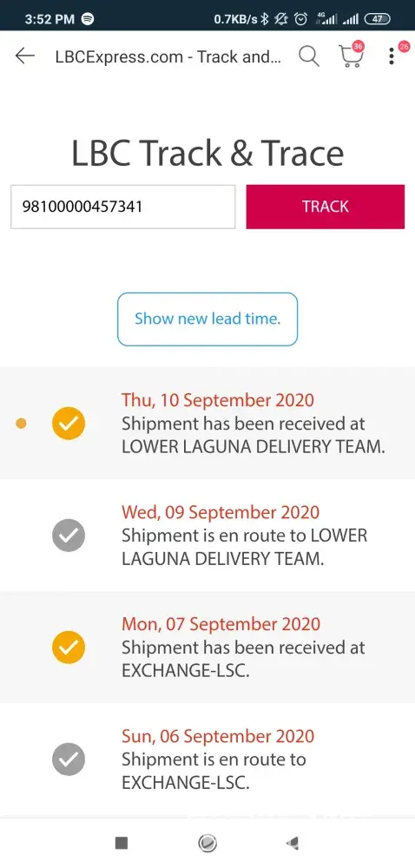
Task: Tap the alarm clock status icon
Action: point(300,19)
